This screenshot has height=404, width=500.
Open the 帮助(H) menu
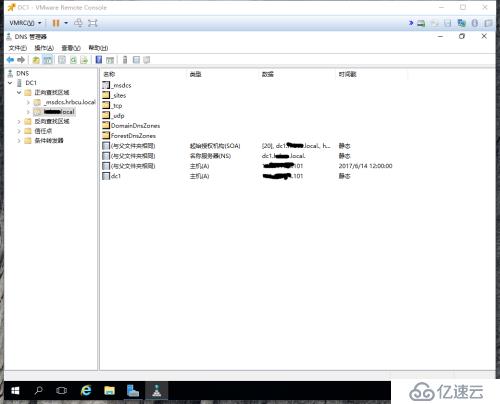click(98, 48)
